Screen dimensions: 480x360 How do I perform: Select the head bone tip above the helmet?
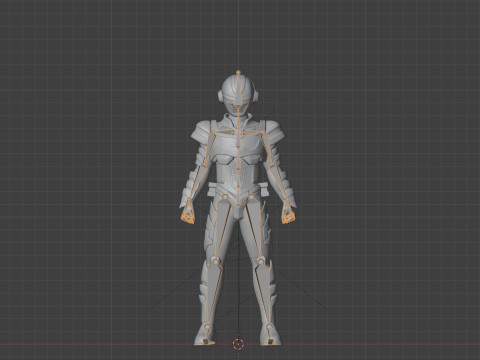click(x=238, y=72)
